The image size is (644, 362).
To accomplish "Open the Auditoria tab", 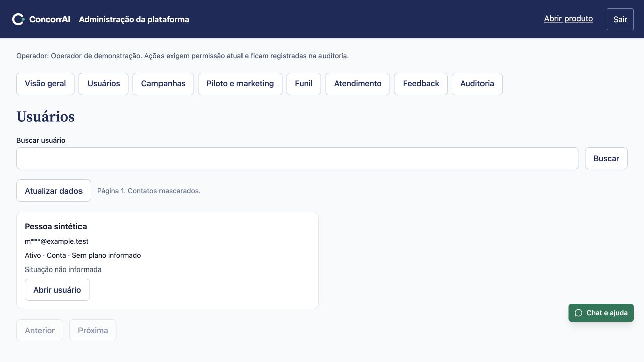I will [x=477, y=84].
